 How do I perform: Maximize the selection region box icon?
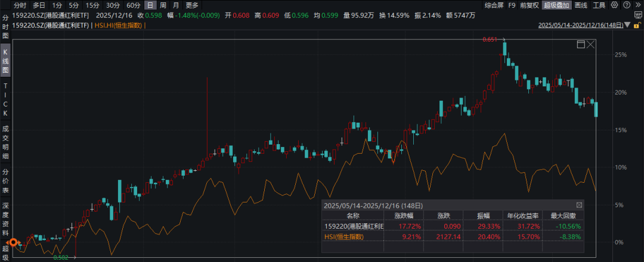581,45
